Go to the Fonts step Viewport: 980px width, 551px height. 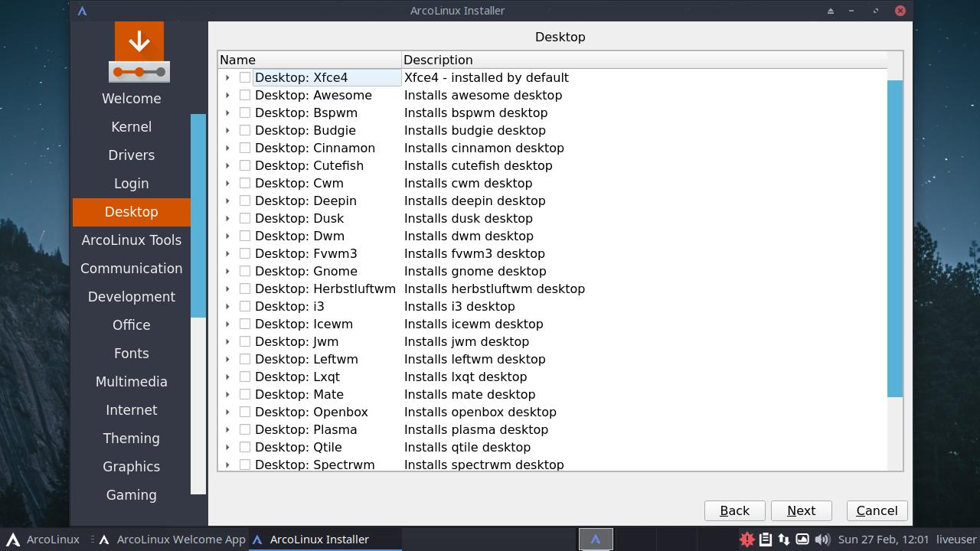click(x=132, y=354)
